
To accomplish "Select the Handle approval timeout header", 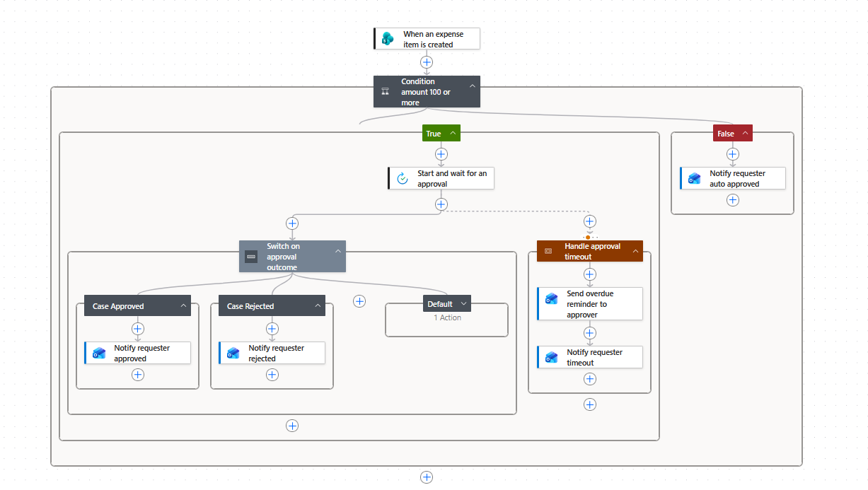I will point(590,251).
